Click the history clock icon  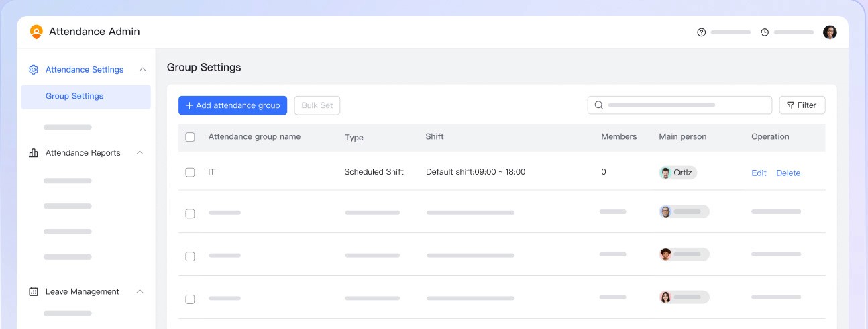[764, 32]
